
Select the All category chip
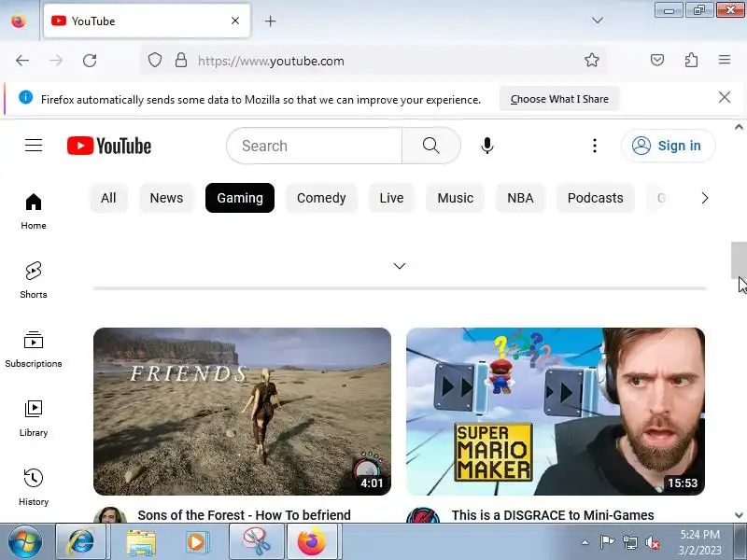pyautogui.click(x=108, y=198)
